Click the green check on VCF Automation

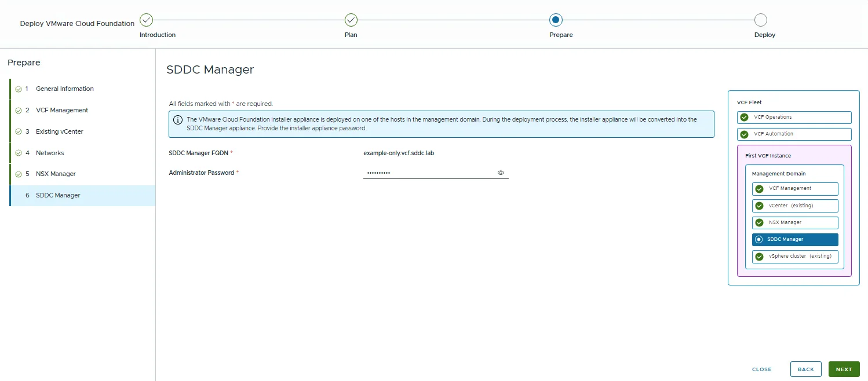(745, 134)
